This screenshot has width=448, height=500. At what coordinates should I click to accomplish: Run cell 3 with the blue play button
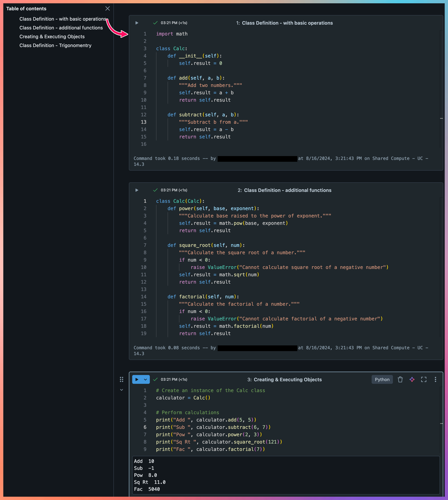point(137,379)
